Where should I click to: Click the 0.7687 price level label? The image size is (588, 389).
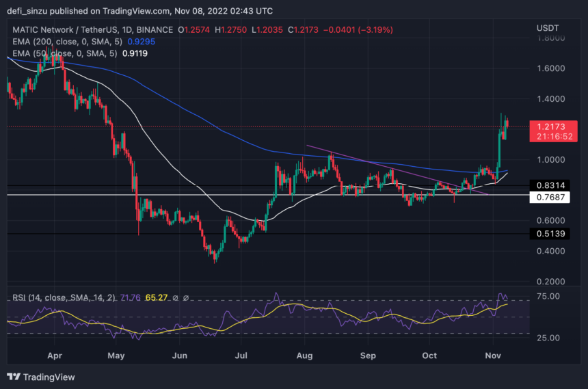(x=550, y=198)
